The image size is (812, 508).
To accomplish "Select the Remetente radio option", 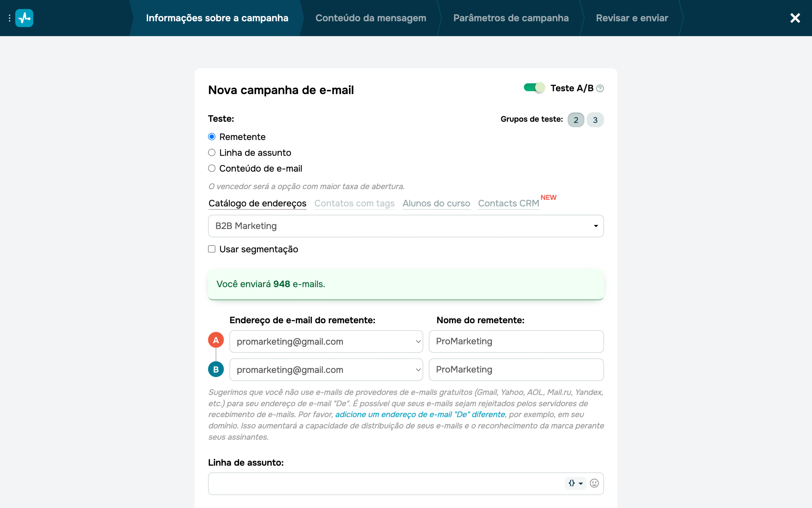I will (x=212, y=137).
